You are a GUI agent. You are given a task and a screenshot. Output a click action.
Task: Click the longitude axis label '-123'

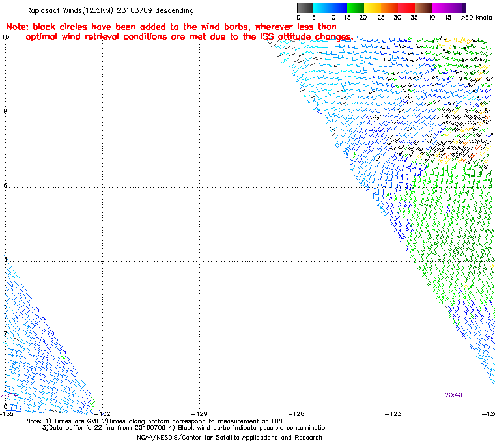click(393, 414)
